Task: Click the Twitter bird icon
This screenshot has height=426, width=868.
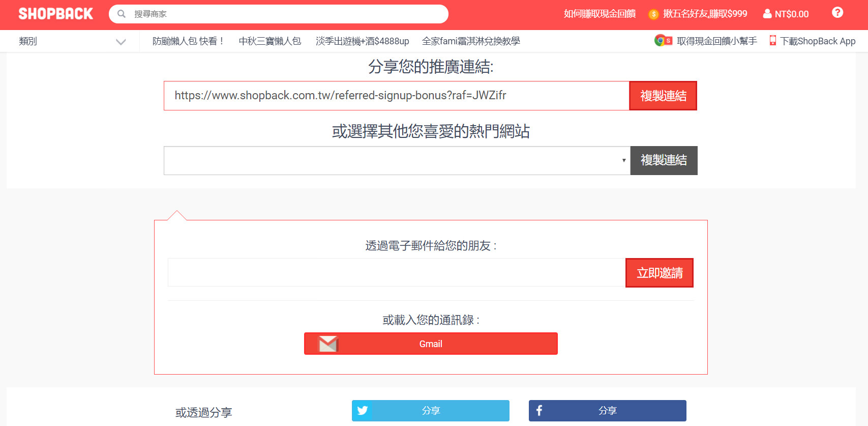Action: pos(363,410)
